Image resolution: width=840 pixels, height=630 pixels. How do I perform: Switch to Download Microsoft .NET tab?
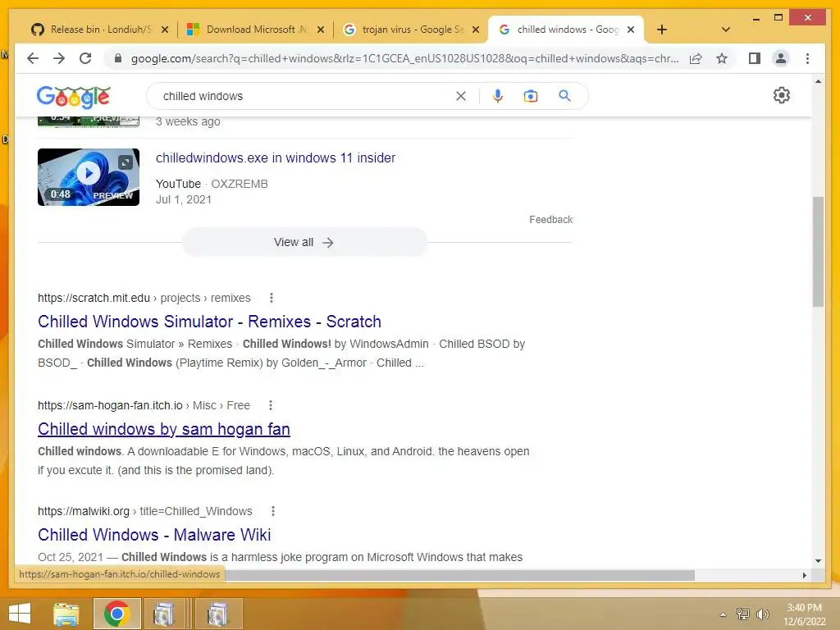(x=254, y=30)
